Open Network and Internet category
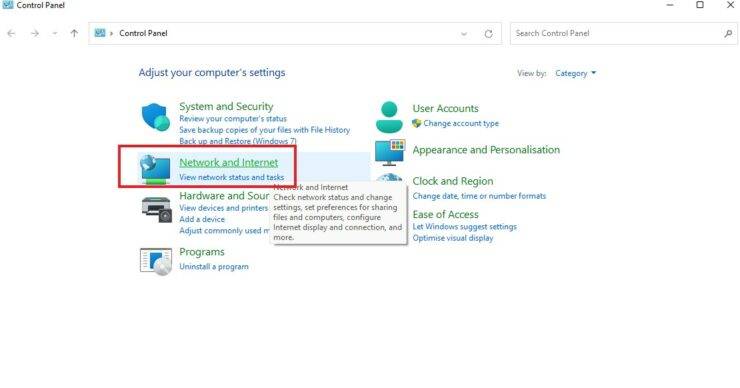This screenshot has height=388, width=740. tap(228, 162)
